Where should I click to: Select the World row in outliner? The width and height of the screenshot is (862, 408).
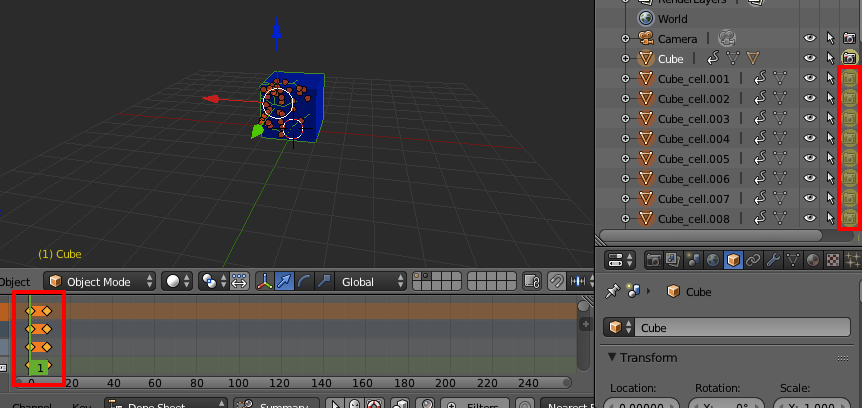672,19
